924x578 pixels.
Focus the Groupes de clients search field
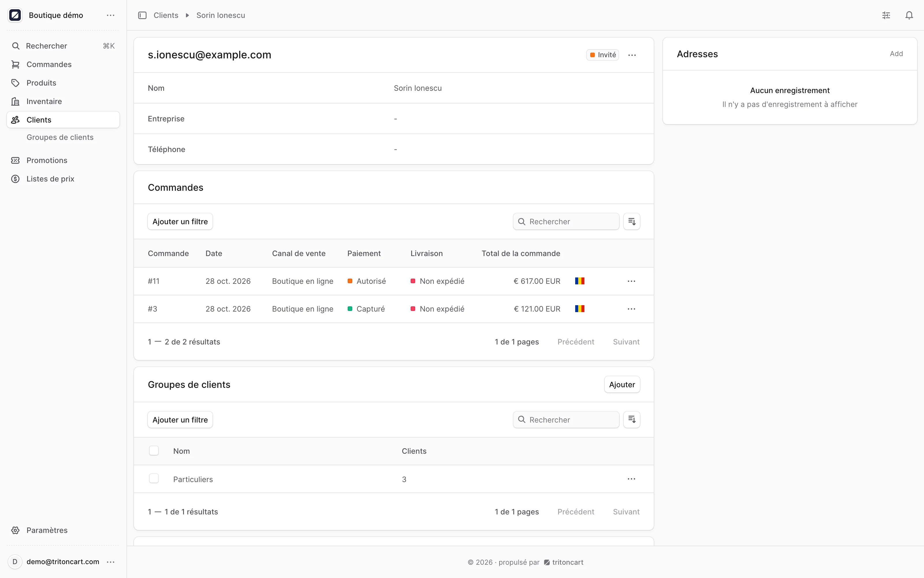pos(566,420)
